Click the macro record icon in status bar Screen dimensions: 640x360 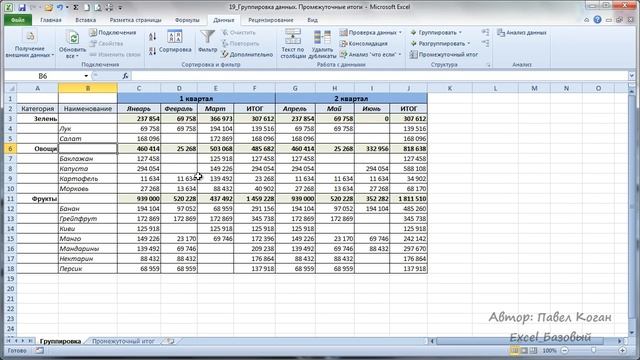click(x=39, y=350)
